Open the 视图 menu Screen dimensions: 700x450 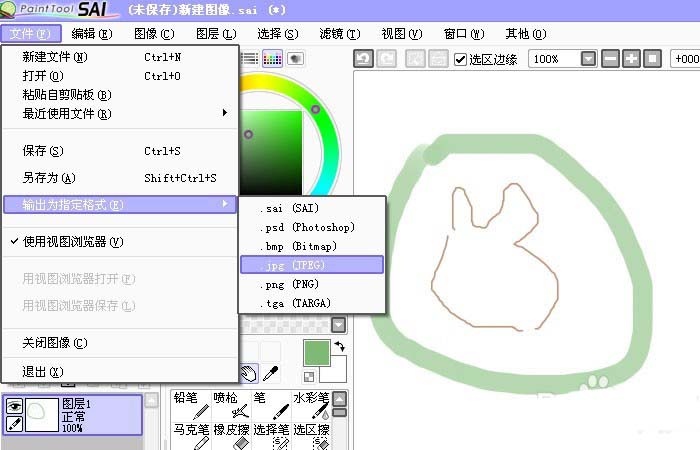coord(402,33)
